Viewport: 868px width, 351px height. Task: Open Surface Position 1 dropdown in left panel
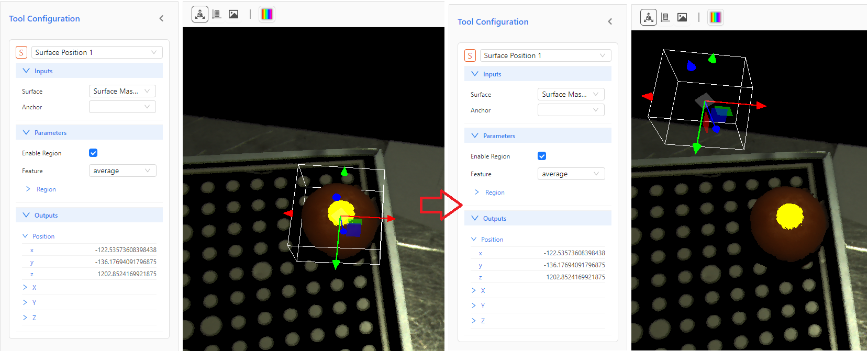point(97,52)
